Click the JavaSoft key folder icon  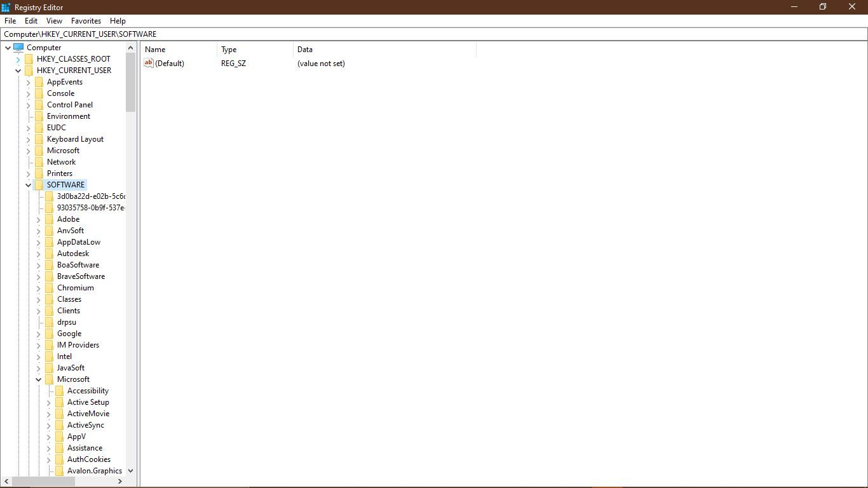[50, 367]
